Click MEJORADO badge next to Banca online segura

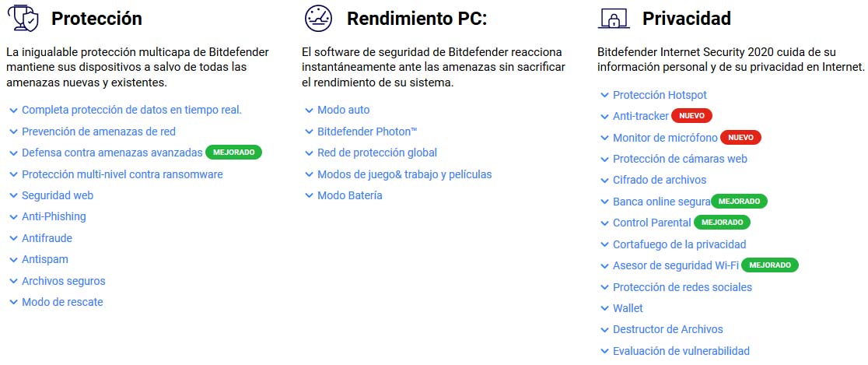(739, 202)
